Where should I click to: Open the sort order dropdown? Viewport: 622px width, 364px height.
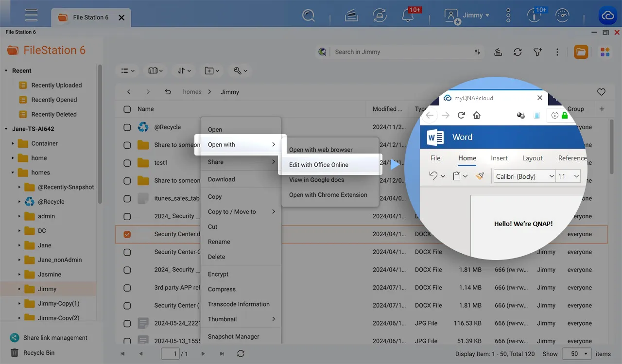click(184, 70)
